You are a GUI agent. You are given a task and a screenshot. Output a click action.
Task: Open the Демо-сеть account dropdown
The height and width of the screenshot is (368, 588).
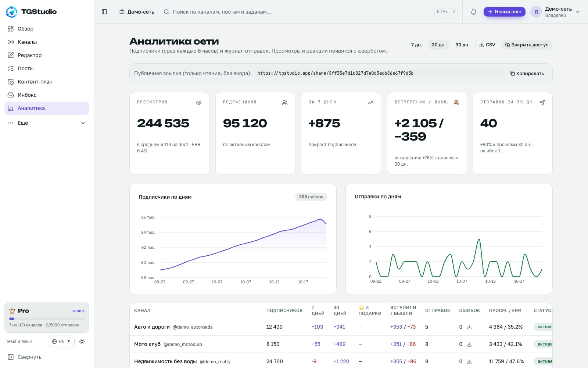556,12
